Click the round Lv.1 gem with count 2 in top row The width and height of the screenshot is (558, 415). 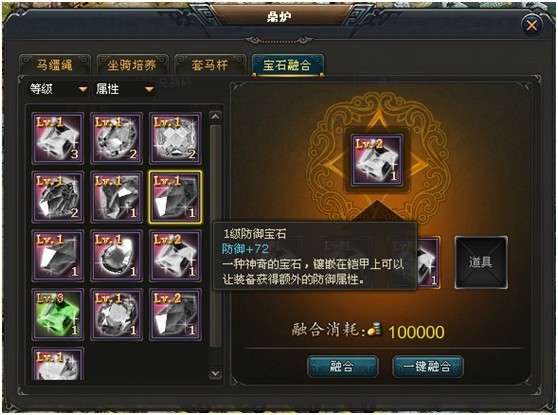(116, 138)
